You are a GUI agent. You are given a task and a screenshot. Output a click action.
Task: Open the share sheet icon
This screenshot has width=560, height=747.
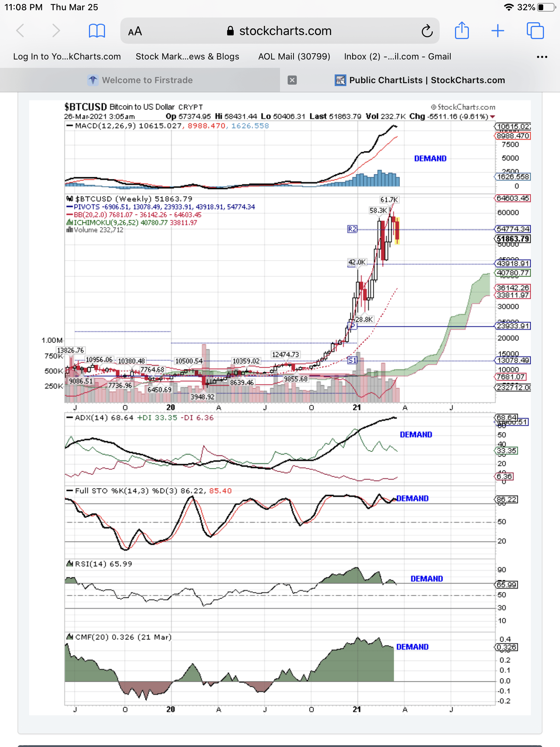point(462,30)
